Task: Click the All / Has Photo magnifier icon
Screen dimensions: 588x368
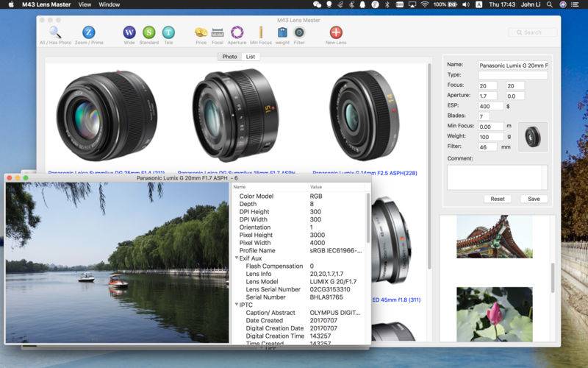Action: pos(55,32)
